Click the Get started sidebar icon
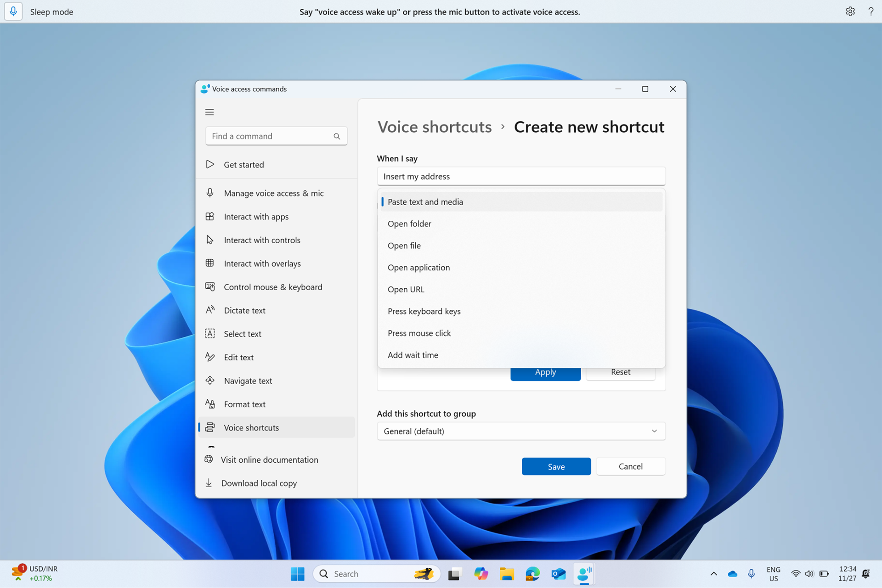 point(209,164)
